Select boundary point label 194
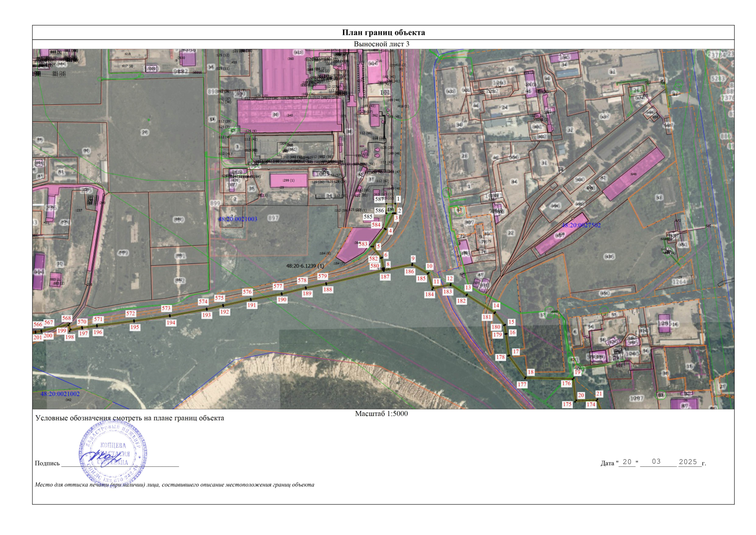The width and height of the screenshot is (756, 535). coord(171,323)
